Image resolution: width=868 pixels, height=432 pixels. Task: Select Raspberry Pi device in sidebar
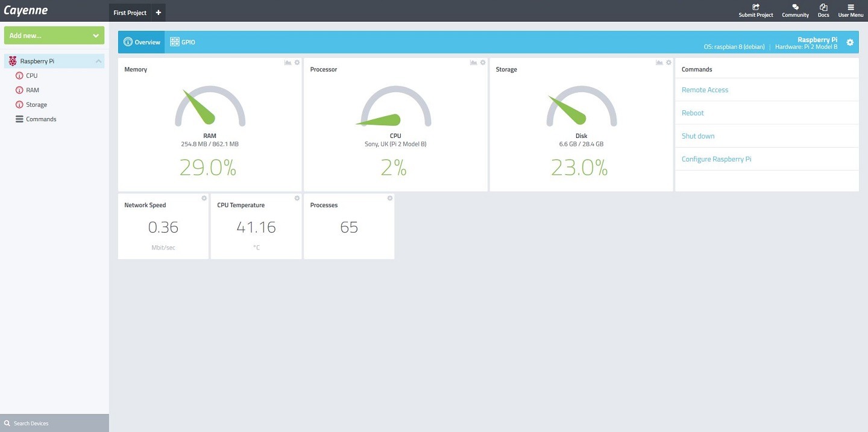(54, 61)
